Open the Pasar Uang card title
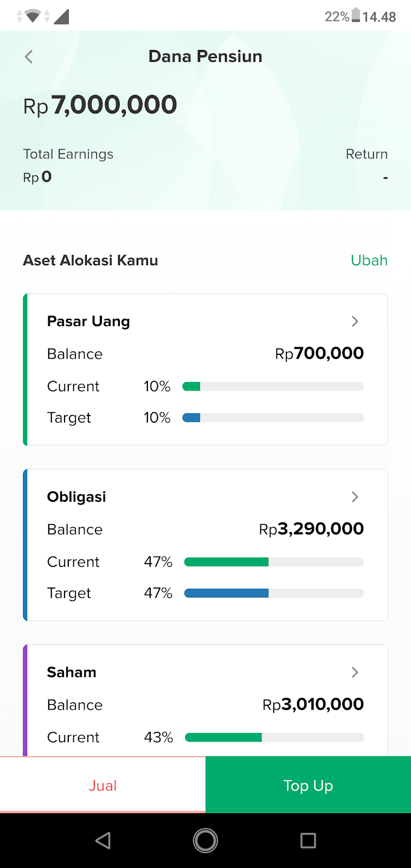 coord(88,321)
